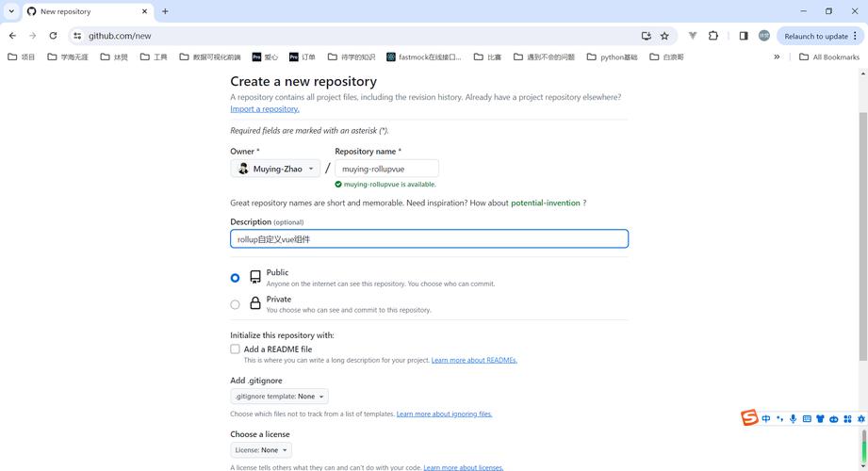The height and width of the screenshot is (471, 868).
Task: Click 'Initialize this repository with:' text
Action: point(282,335)
